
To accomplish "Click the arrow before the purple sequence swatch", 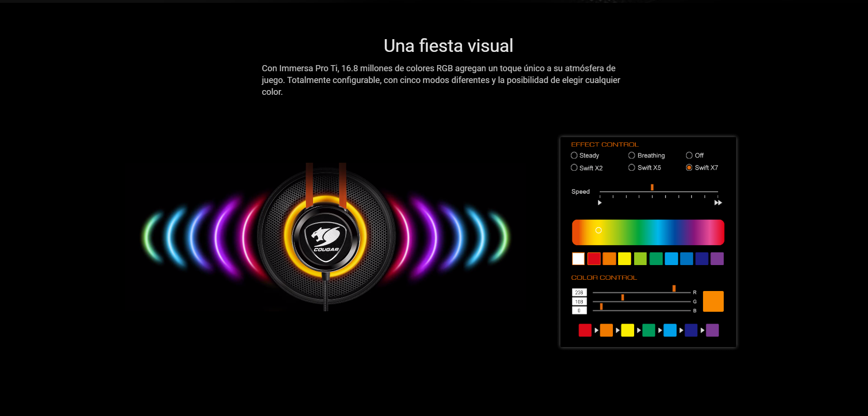I will pos(703,331).
